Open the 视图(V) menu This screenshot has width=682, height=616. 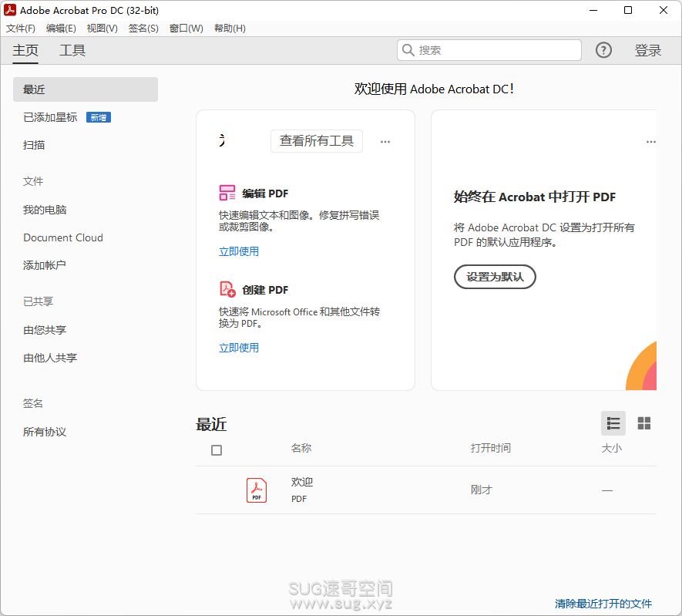click(x=102, y=29)
